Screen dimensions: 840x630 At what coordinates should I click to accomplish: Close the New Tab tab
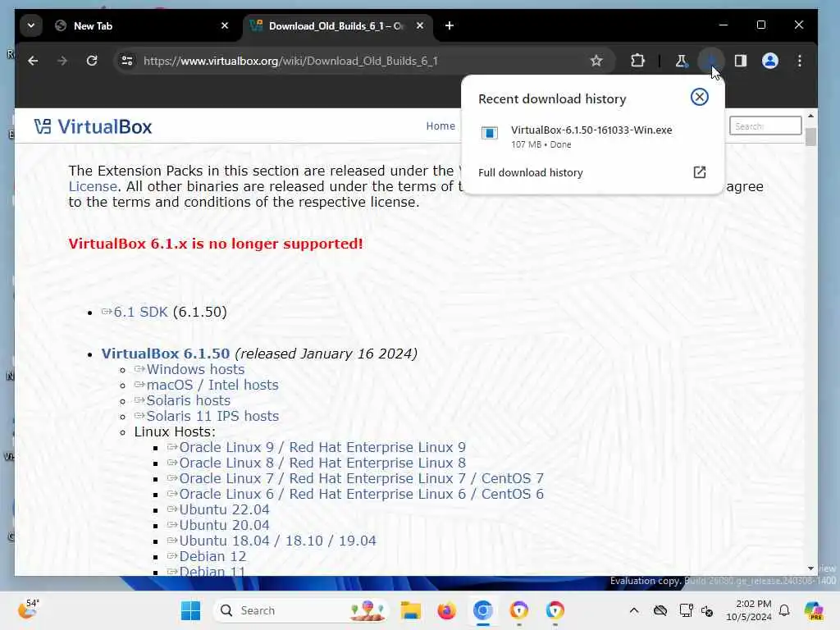click(x=225, y=25)
